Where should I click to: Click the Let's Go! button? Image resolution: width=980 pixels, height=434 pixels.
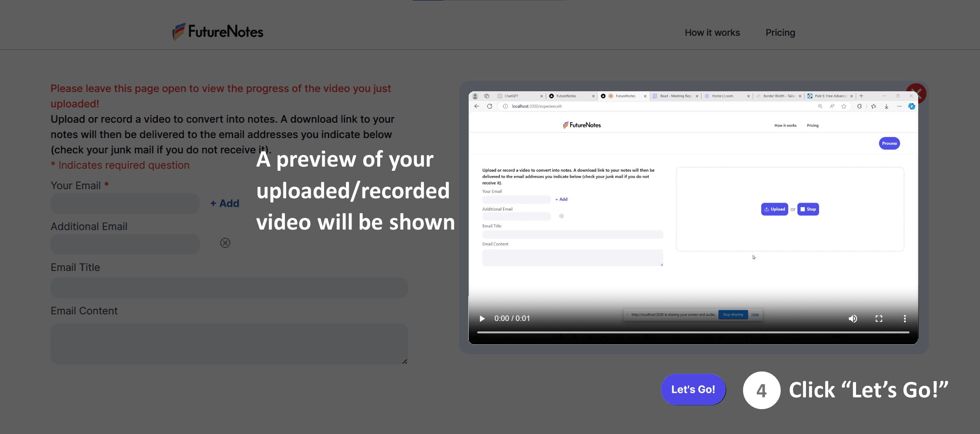[693, 389]
